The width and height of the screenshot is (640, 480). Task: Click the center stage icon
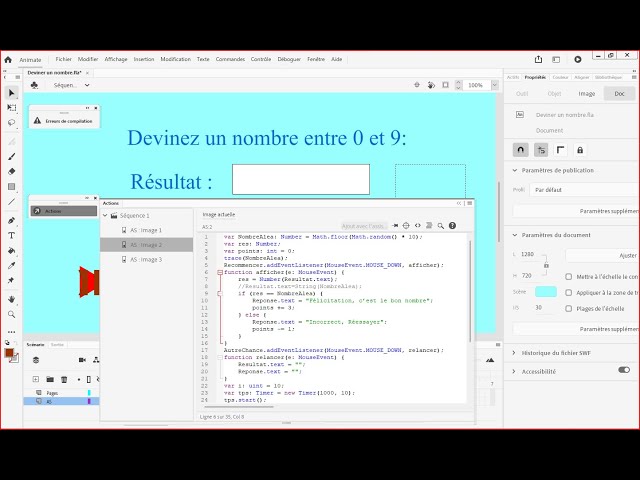(417, 85)
